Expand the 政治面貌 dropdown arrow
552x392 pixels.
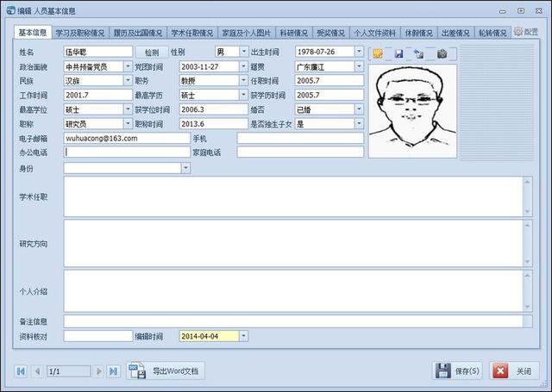(128, 66)
